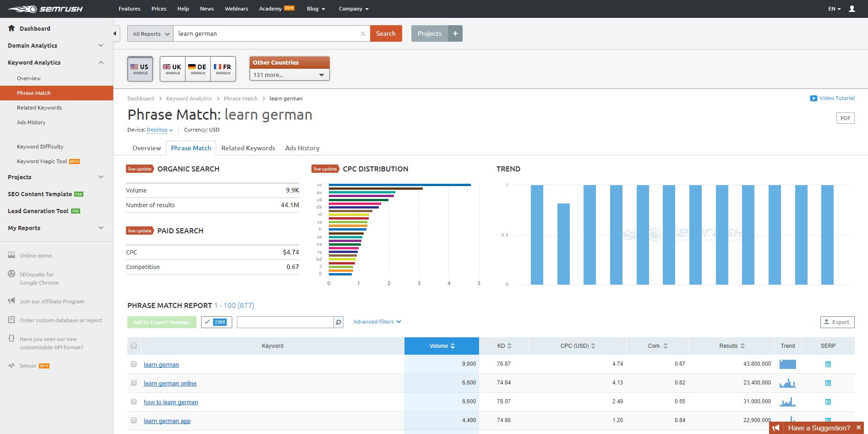This screenshot has width=868, height=434.
Task: Click the Affiliate Program megaphone icon
Action: 11,301
